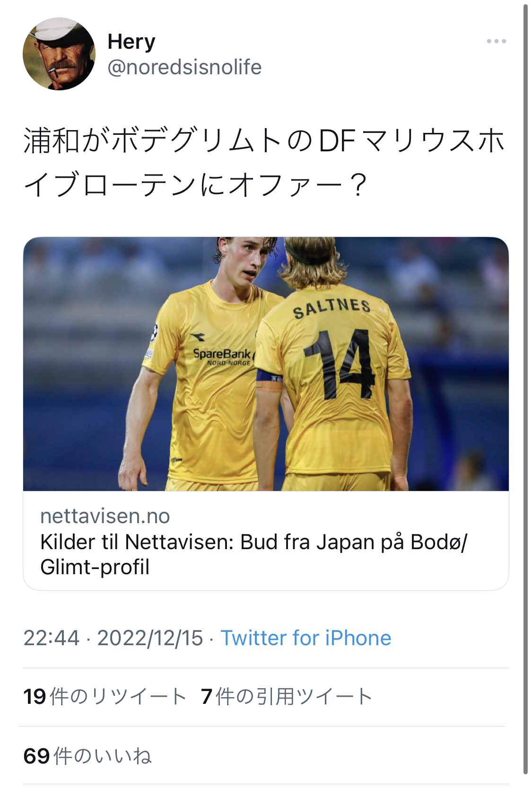532x797 pixels.
Task: Tap the SpareBank Nord-Norge sponsor logo
Action: pos(223,356)
